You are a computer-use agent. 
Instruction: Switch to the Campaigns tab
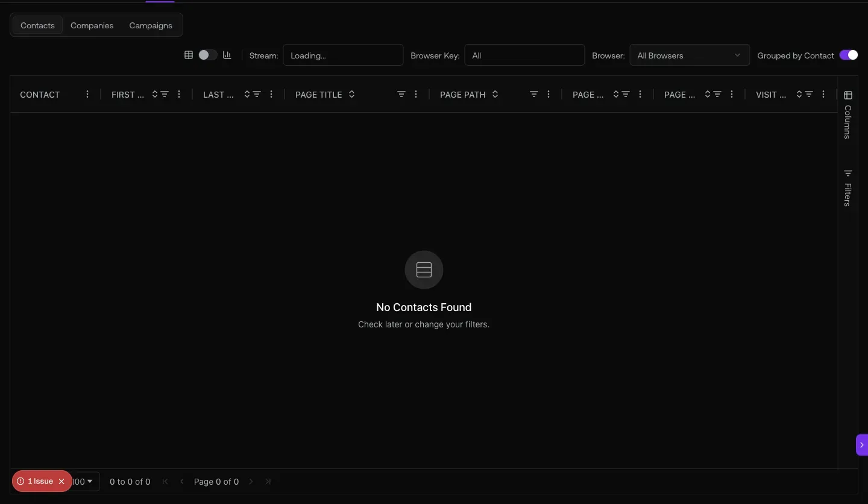tap(151, 25)
